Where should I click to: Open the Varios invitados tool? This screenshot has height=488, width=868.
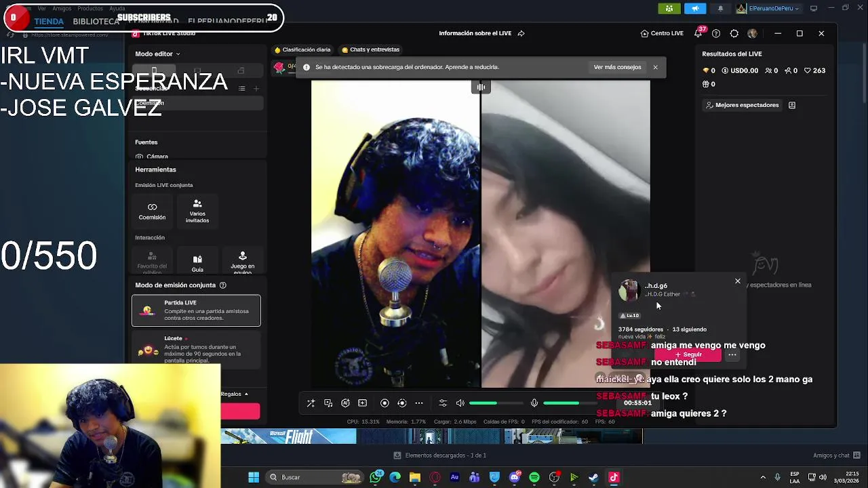tap(197, 211)
